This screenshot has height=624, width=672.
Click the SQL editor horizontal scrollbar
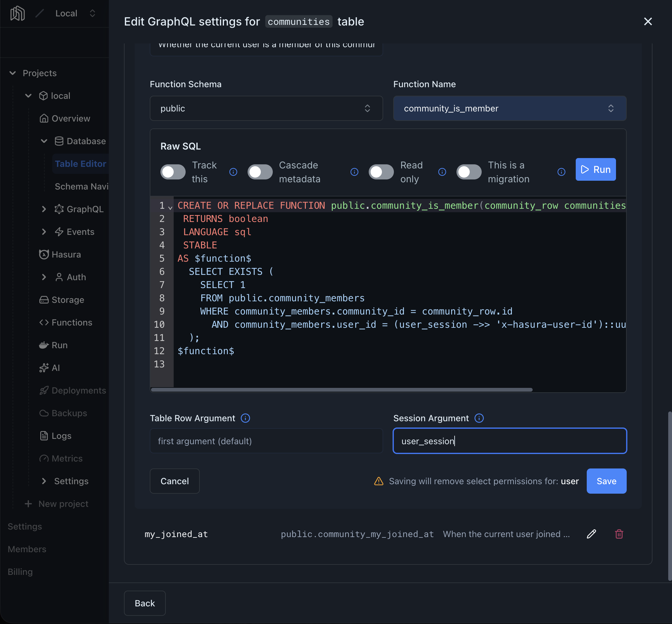341,389
